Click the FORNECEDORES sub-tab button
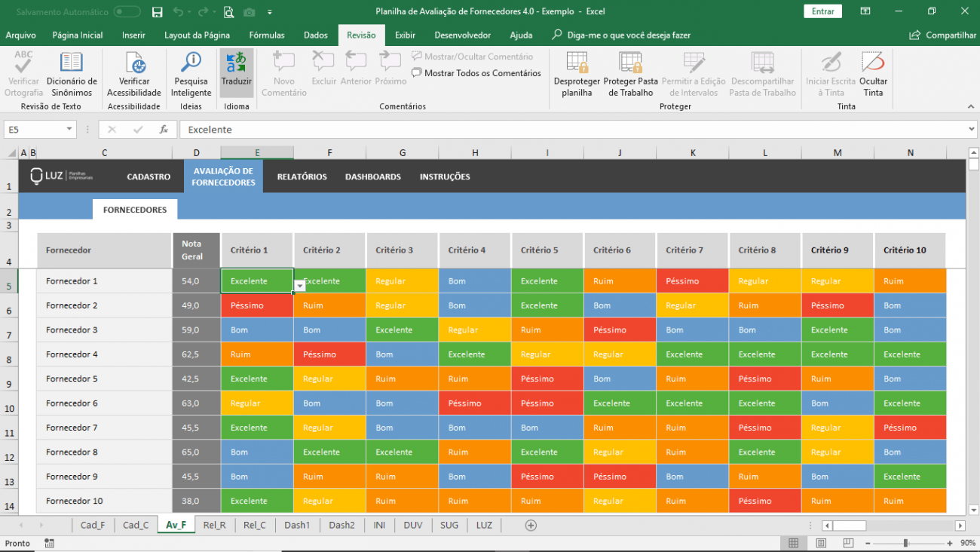The height and width of the screenshot is (552, 980). 135,210
